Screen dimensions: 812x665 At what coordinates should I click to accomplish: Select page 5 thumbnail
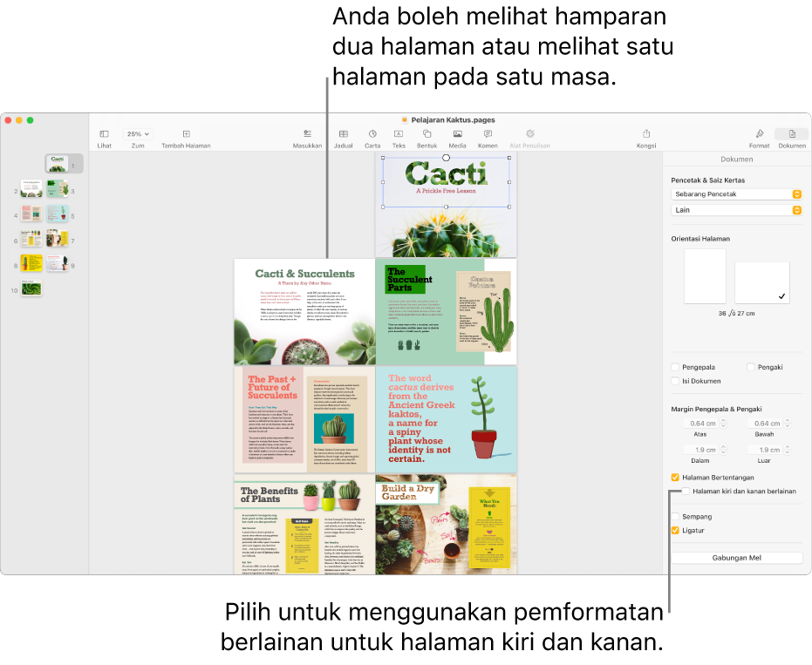click(x=57, y=214)
